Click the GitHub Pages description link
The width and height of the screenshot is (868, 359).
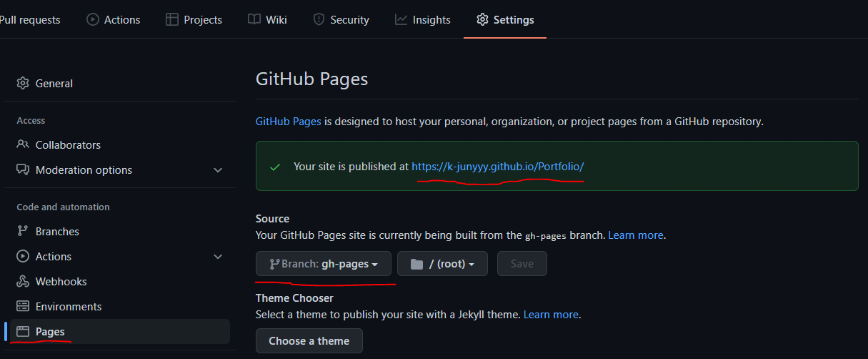289,122
